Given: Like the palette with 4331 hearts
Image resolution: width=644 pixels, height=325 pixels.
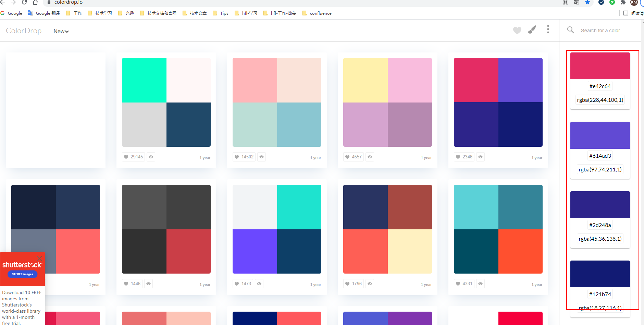Looking at the screenshot, I should point(464,284).
